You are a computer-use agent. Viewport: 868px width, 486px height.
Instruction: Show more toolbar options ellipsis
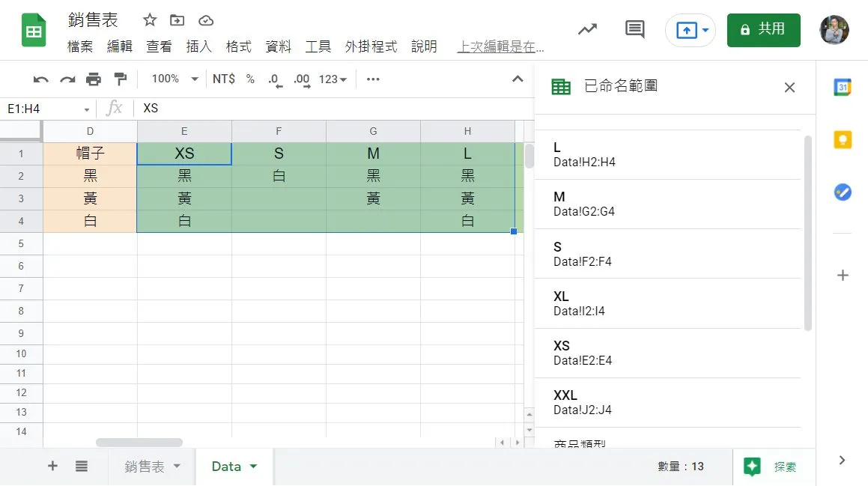(x=373, y=79)
